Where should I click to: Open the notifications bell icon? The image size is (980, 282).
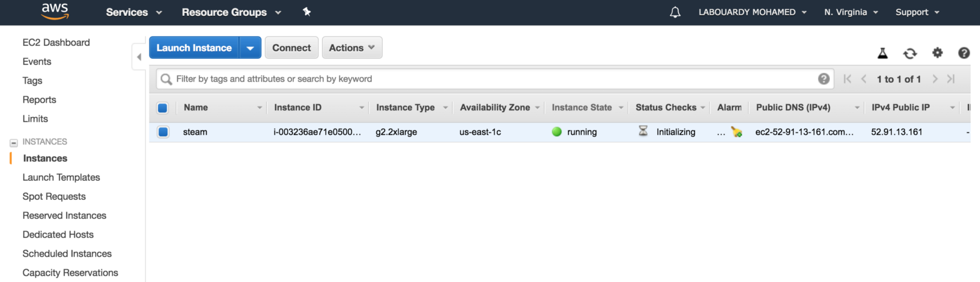675,12
